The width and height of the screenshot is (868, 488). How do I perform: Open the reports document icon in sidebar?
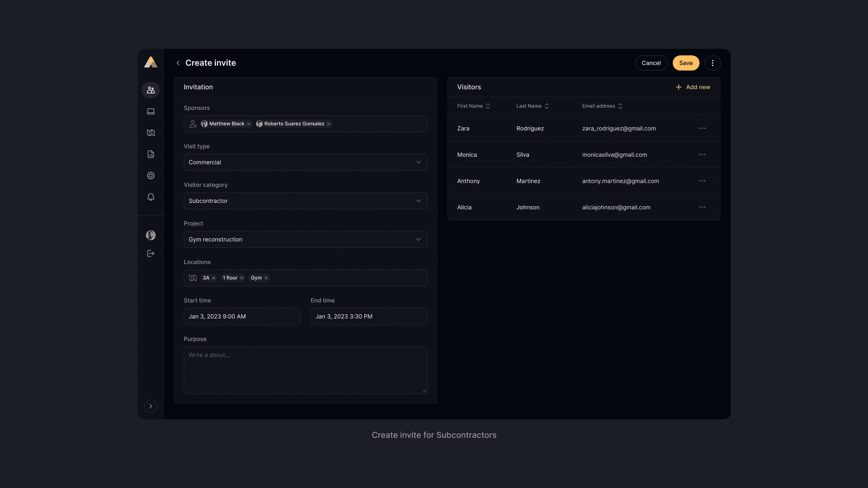(x=151, y=154)
